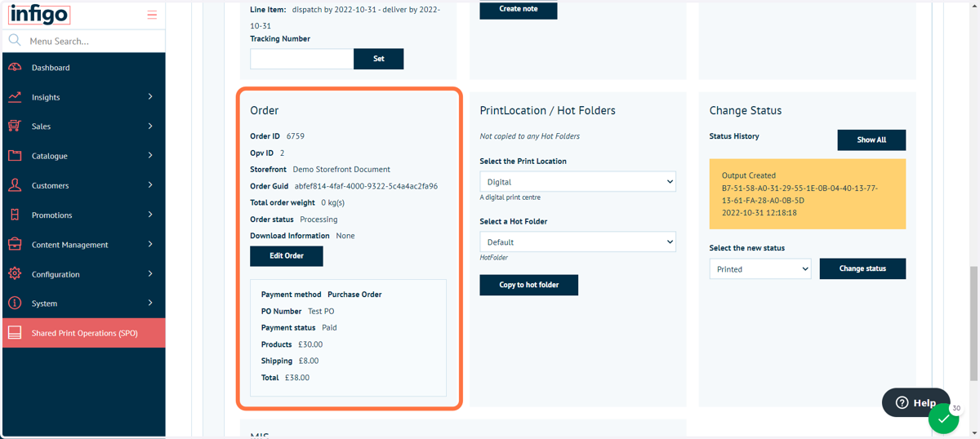Click the search magnifier icon
The image size is (980, 439).
coord(15,40)
